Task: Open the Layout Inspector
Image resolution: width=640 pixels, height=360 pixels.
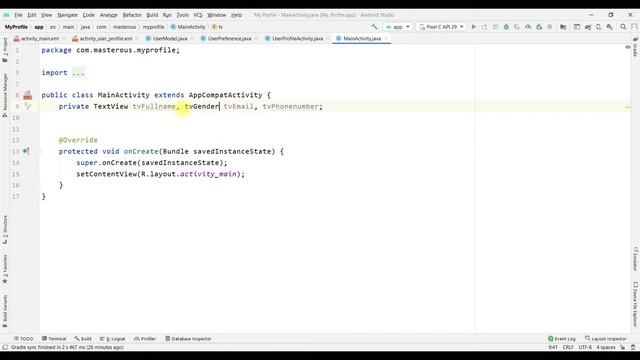Action: tap(606, 339)
